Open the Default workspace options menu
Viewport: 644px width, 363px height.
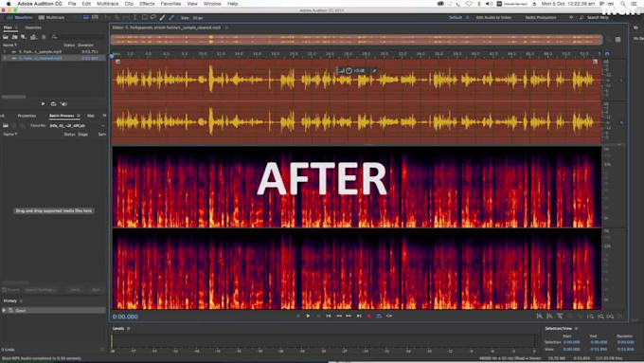click(x=467, y=18)
